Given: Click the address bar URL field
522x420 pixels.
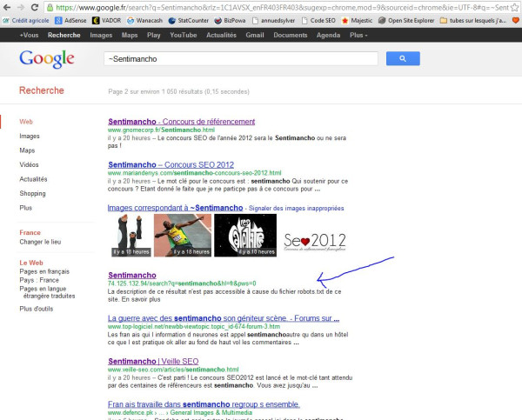Looking at the screenshot, I should pyautogui.click(x=281, y=7).
